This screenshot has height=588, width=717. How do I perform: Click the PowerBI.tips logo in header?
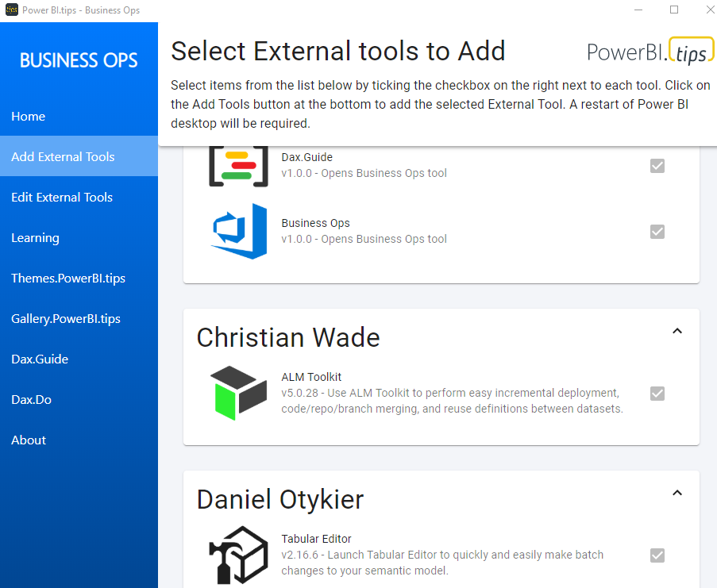click(x=650, y=51)
